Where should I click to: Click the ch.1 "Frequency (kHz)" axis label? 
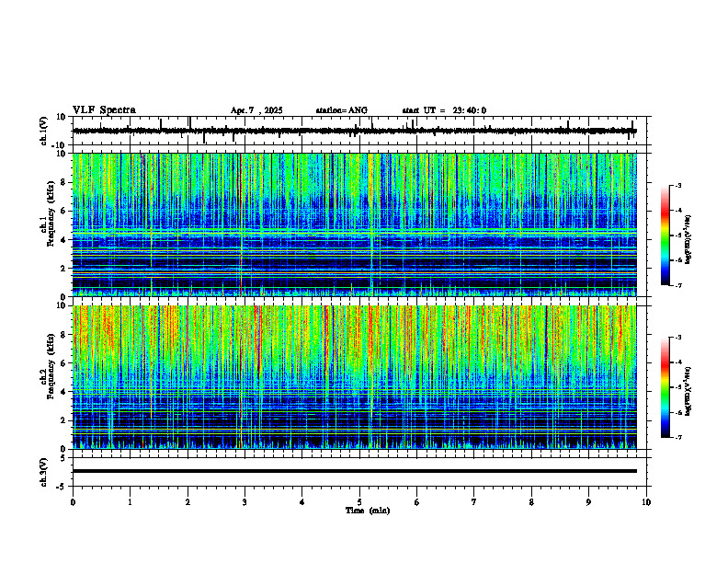[x=51, y=213]
